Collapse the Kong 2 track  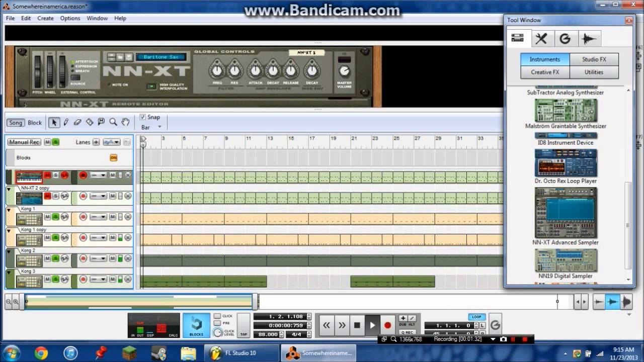pos(9,251)
